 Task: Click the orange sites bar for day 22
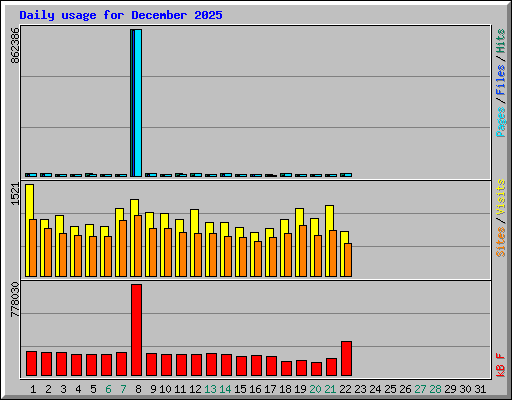click(348, 260)
